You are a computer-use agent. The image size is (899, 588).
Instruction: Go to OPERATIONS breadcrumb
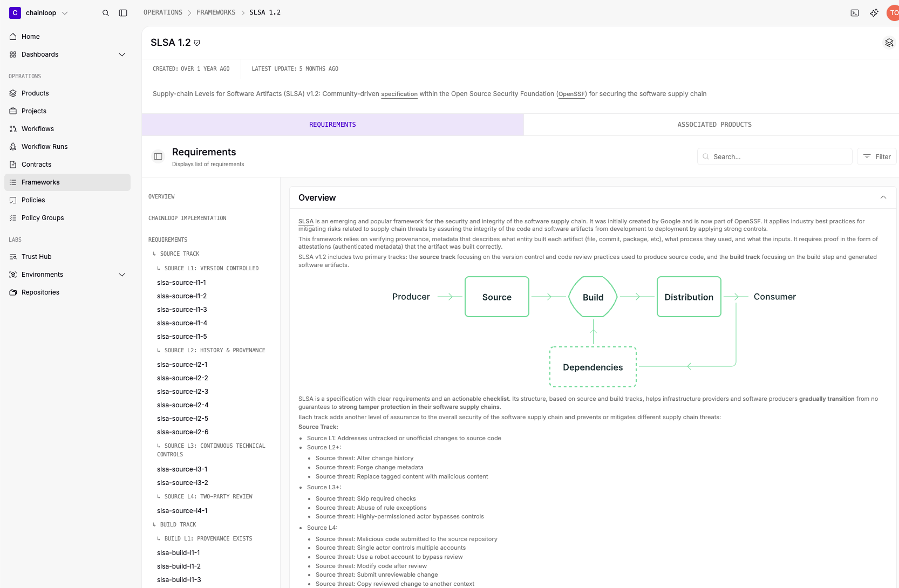click(163, 12)
